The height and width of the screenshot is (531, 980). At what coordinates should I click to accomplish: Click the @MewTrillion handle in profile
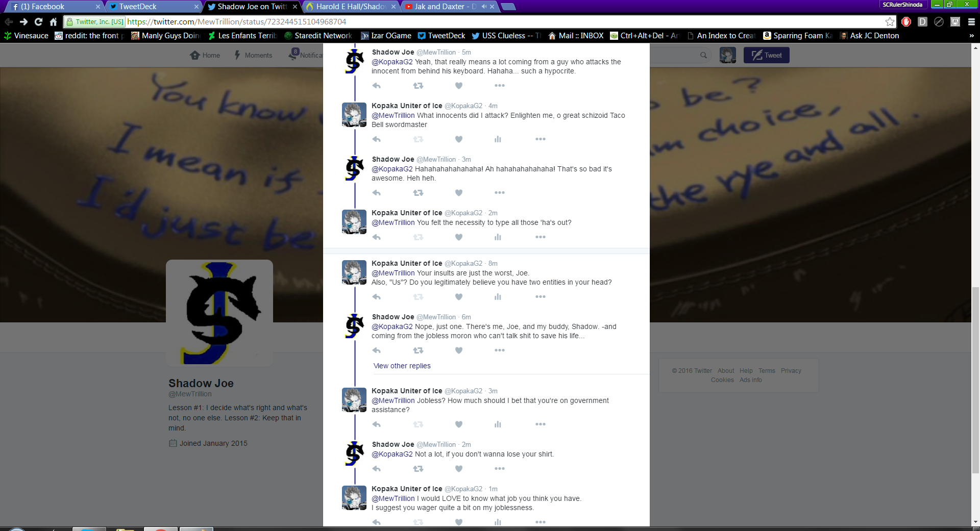190,394
